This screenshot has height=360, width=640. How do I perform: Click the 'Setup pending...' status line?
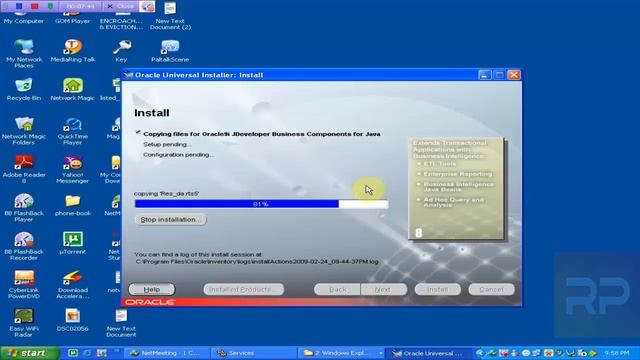pyautogui.click(x=167, y=144)
